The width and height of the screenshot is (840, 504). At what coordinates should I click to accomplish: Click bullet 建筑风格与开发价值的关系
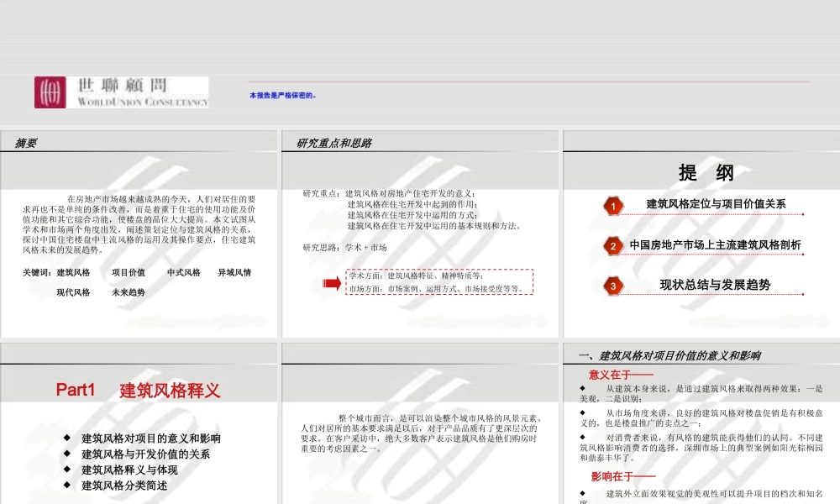click(x=145, y=454)
